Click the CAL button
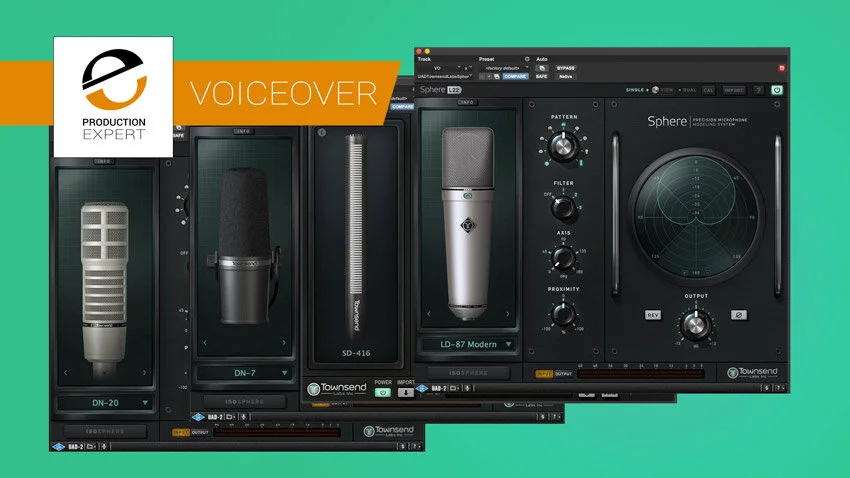The height and width of the screenshot is (478, 850). 709,91
